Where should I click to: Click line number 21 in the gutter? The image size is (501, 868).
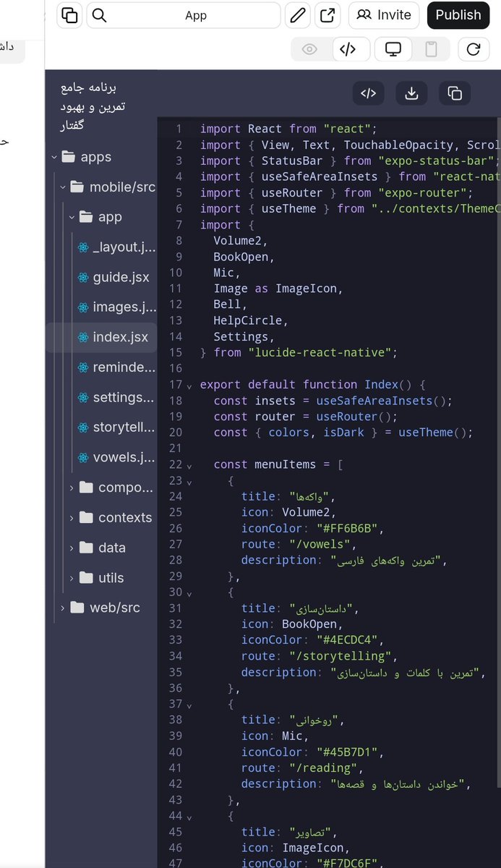176,448
